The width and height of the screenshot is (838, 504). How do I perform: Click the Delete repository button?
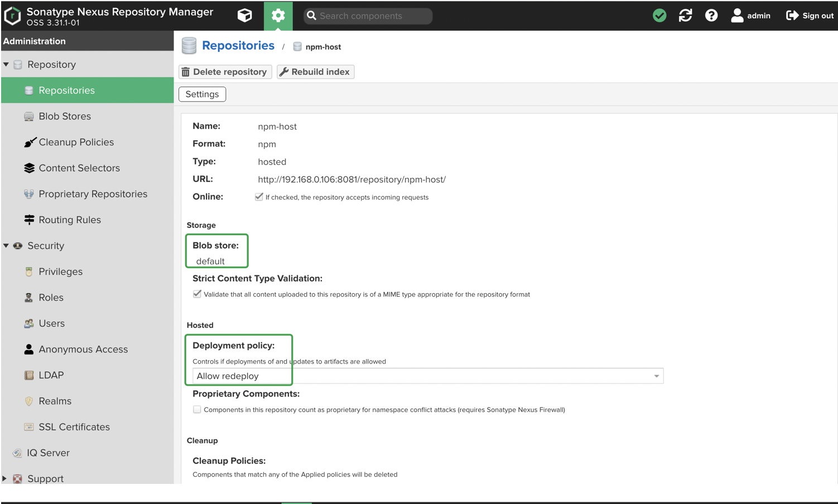[225, 72]
